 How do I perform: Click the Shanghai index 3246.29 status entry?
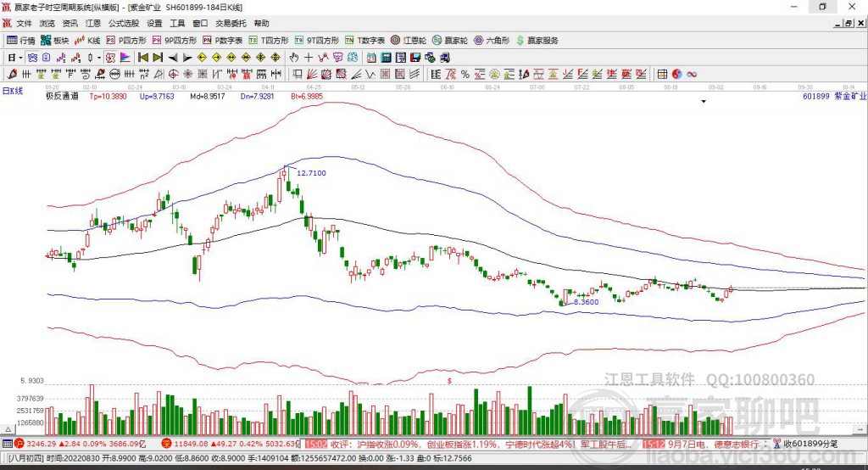82,444
